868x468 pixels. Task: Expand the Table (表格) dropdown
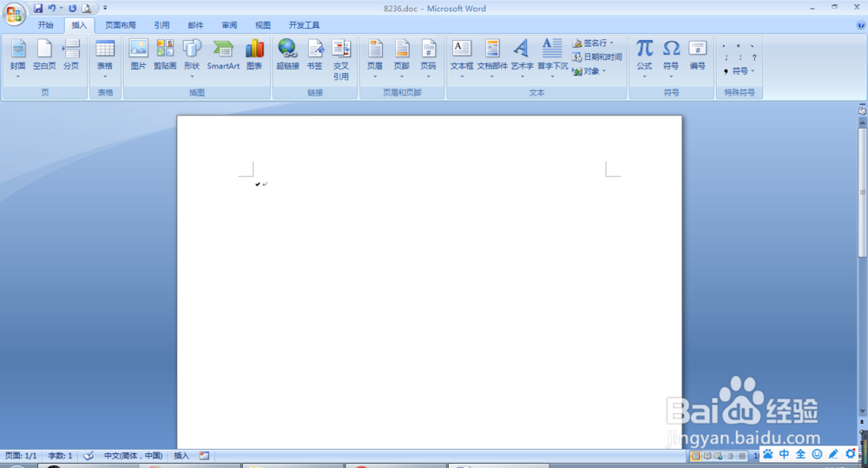click(x=105, y=76)
